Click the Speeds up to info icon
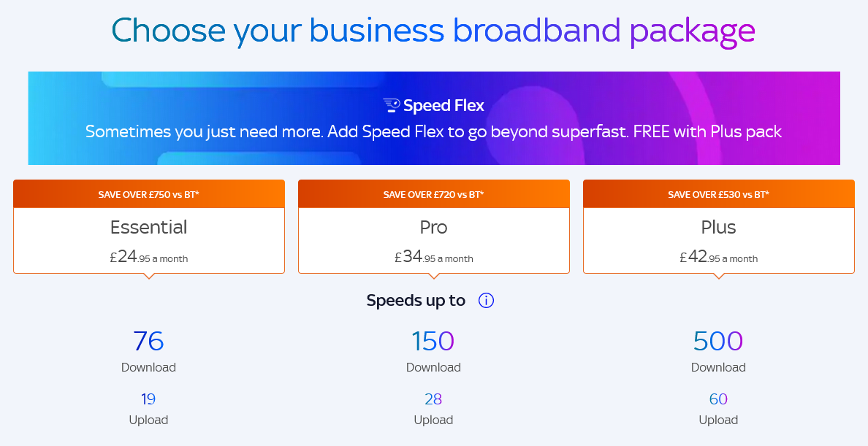 point(486,301)
